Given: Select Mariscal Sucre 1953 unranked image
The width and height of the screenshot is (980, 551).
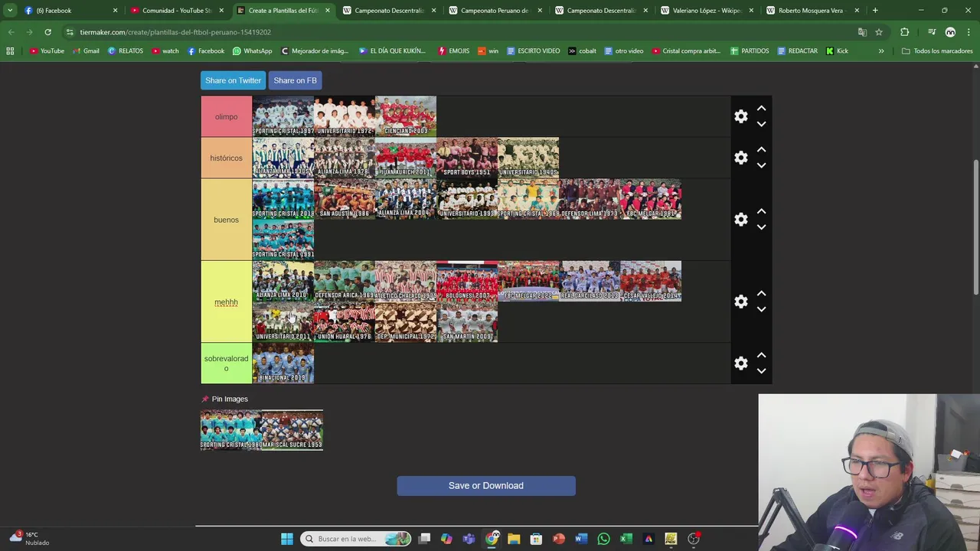Looking at the screenshot, I should click(x=292, y=430).
